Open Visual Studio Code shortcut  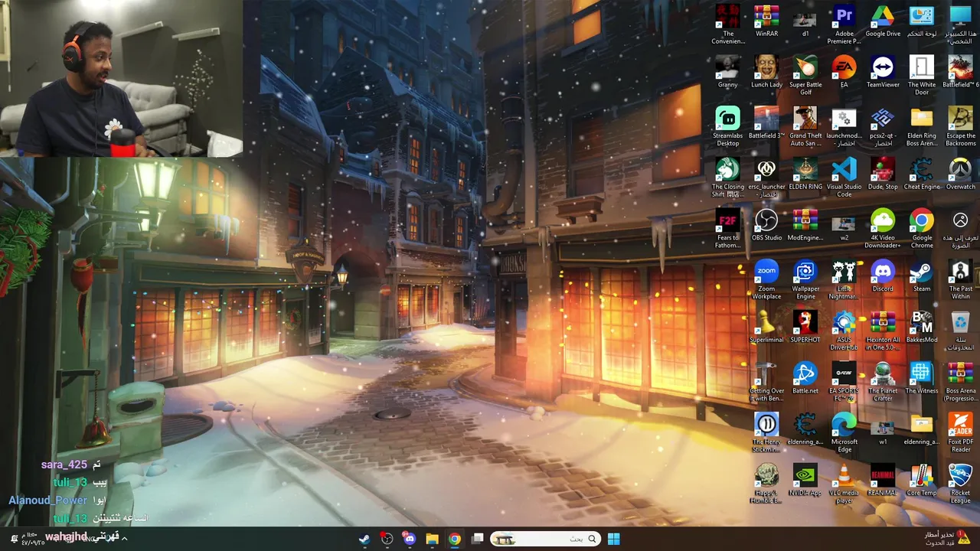pyautogui.click(x=844, y=178)
